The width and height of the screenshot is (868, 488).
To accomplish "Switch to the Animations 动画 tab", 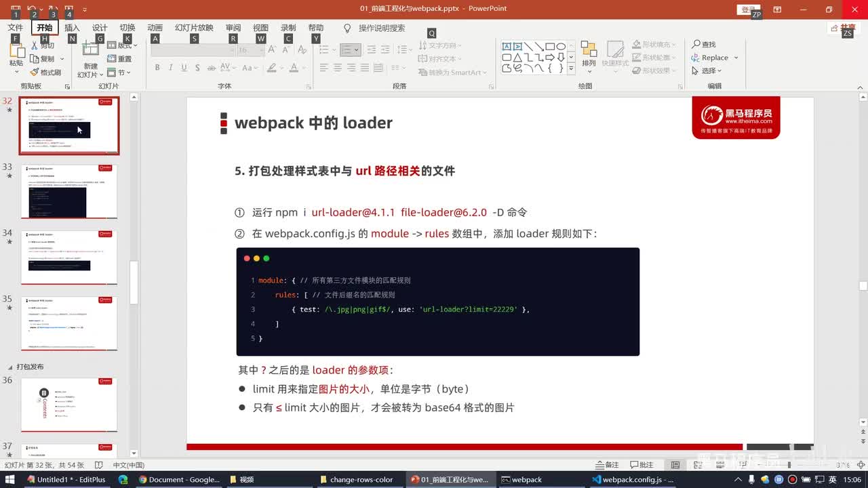I will [x=155, y=28].
